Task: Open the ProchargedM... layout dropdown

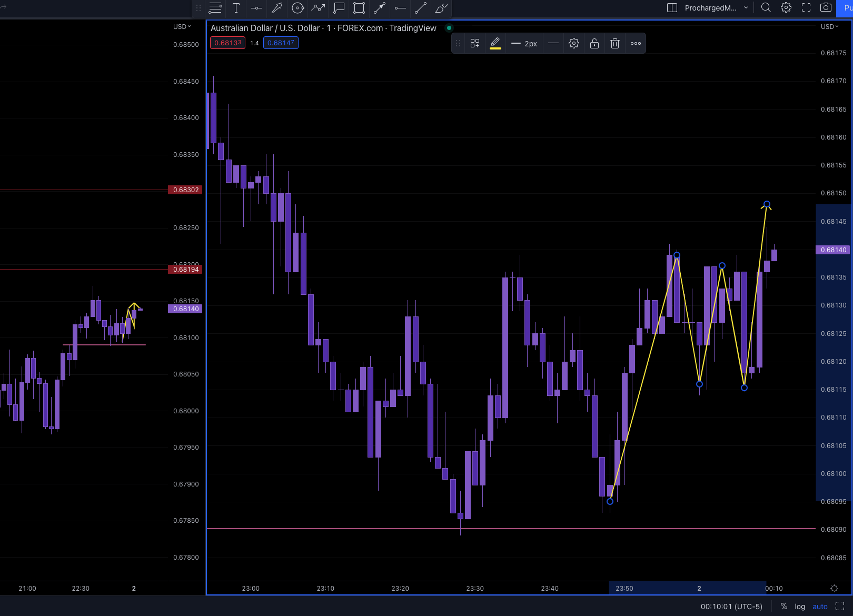Action: [717, 8]
